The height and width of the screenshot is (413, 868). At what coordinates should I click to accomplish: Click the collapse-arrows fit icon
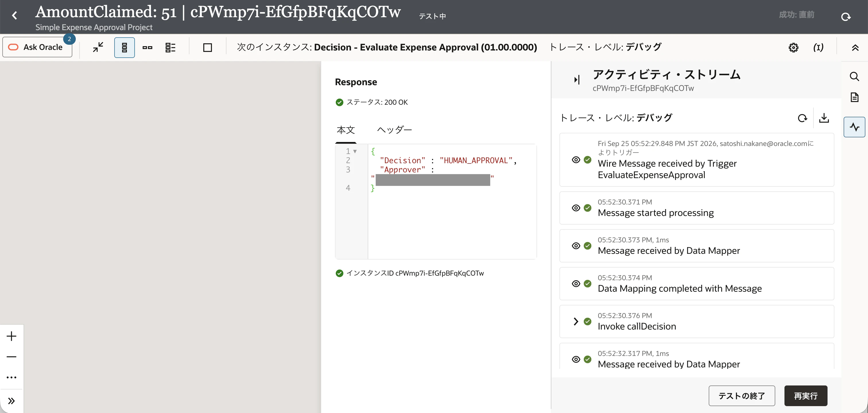(98, 47)
